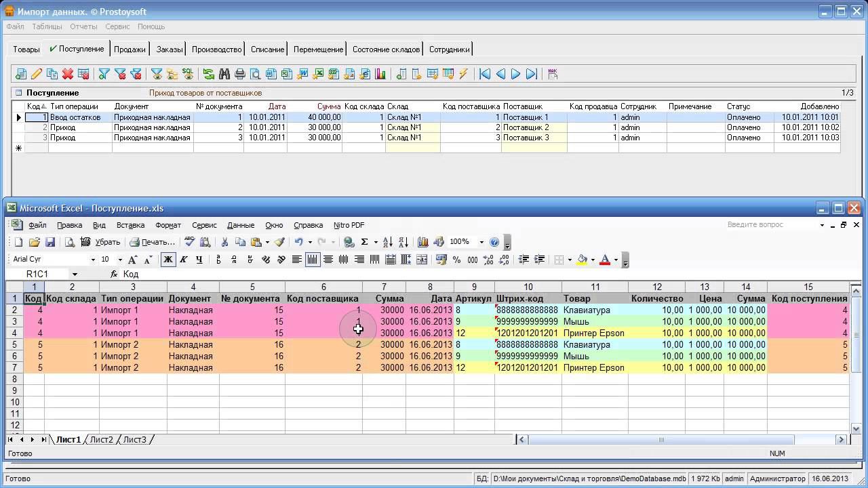This screenshot has width=868, height=488.
Task: Open the Данные menu in Excel
Action: click(241, 225)
